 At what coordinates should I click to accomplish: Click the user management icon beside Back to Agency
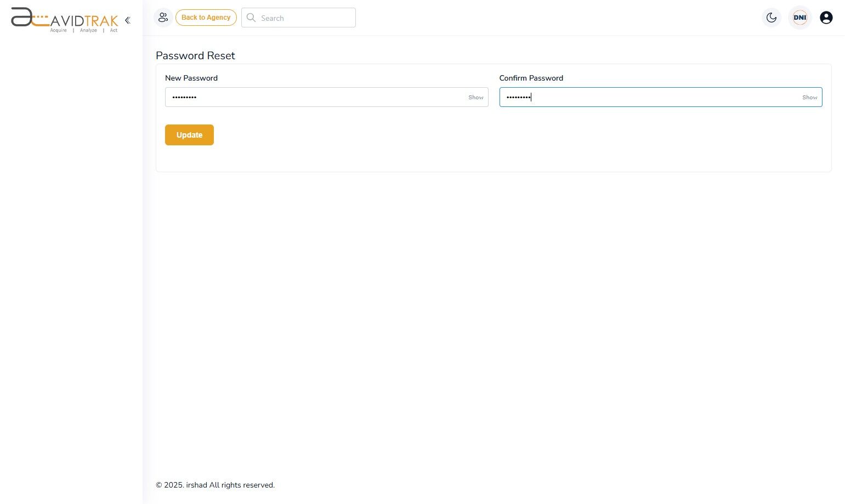(x=163, y=17)
